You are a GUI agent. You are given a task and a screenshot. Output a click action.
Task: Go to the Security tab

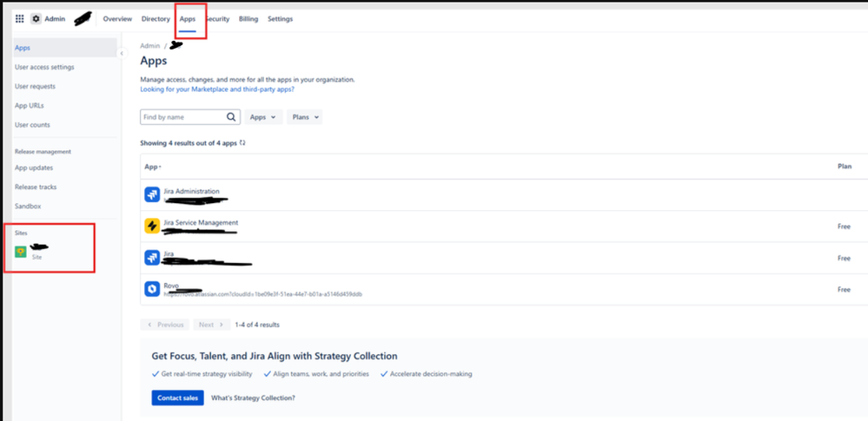219,19
